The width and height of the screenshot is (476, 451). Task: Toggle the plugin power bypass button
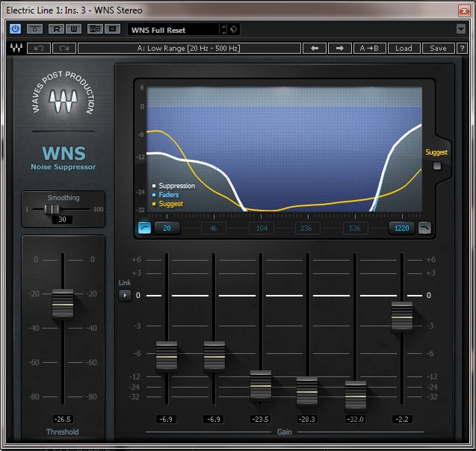(15, 29)
